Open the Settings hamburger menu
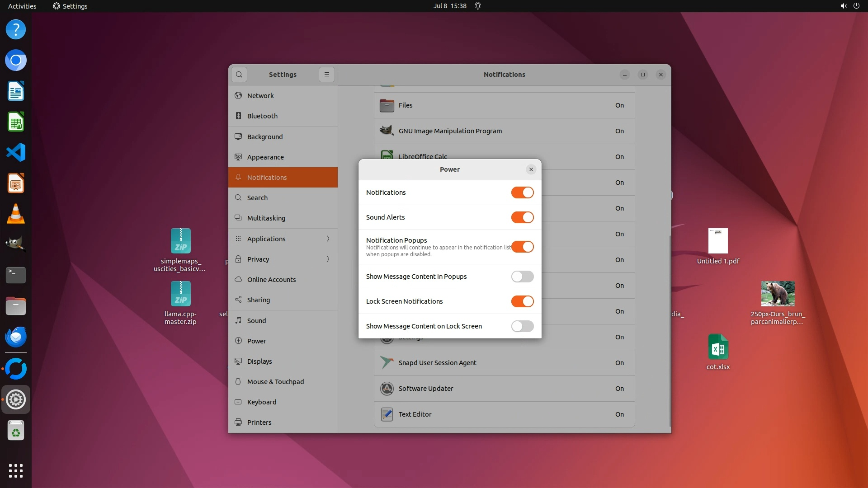 tap(326, 75)
